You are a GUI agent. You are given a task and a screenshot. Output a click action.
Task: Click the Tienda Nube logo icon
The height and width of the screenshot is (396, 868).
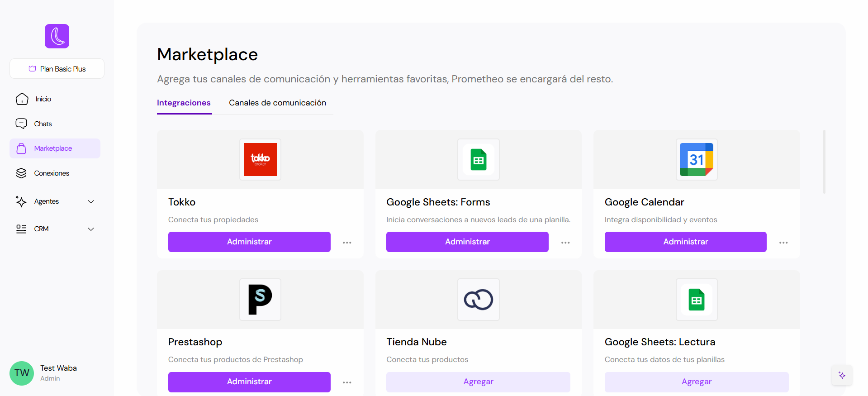coord(478,300)
